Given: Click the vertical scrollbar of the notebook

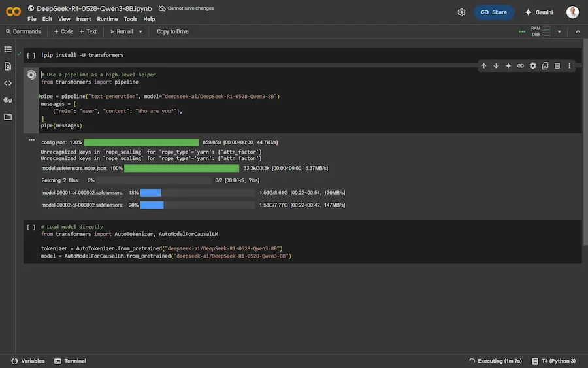Looking at the screenshot, I should pos(585,142).
